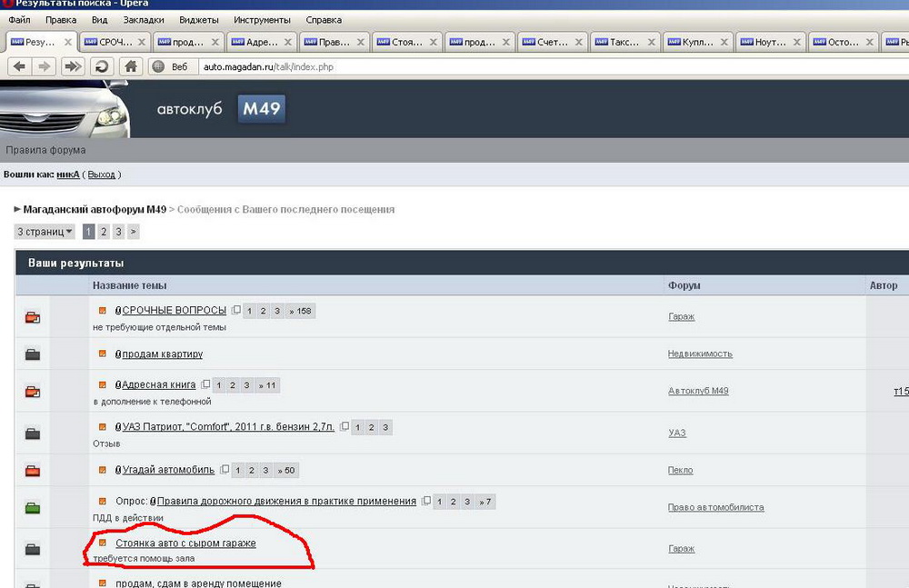Click green folder icon beside Правила дорожного движения
The width and height of the screenshot is (909, 588).
33,507
